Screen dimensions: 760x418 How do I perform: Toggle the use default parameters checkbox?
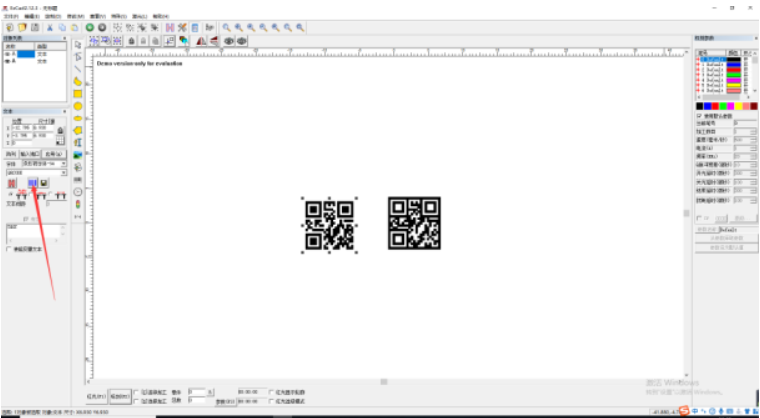(699, 115)
